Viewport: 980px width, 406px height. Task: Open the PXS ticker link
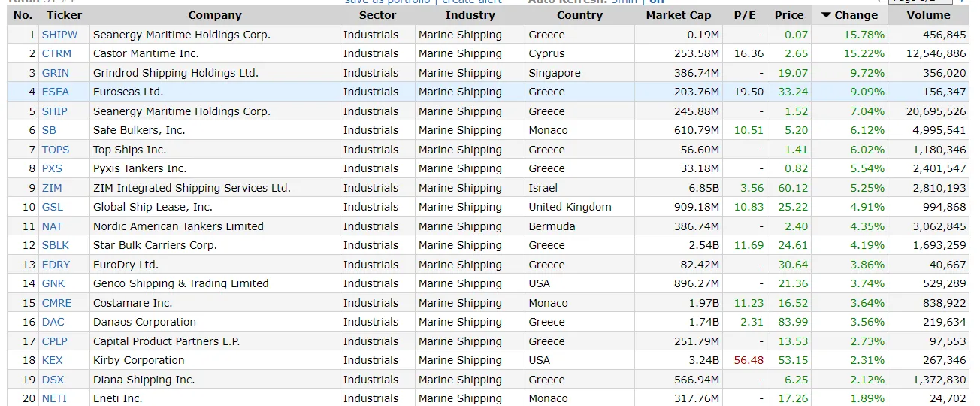(53, 168)
